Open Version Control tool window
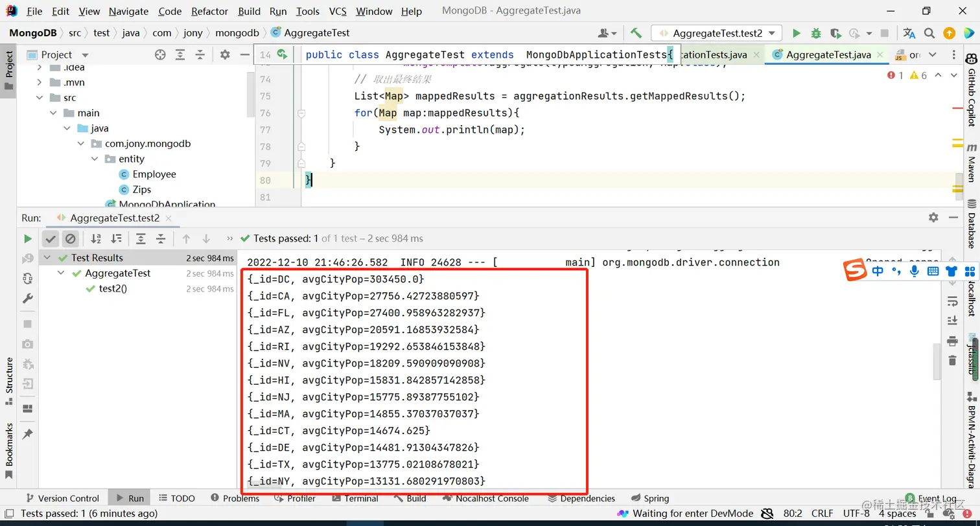980x526 pixels. tap(62, 499)
